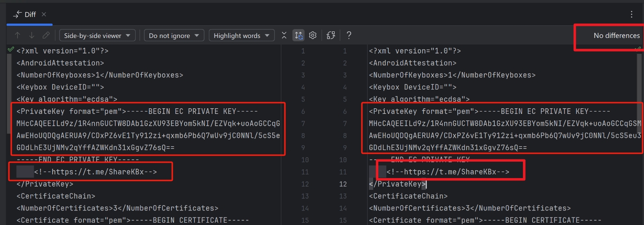Click the swap sides icon

click(331, 36)
